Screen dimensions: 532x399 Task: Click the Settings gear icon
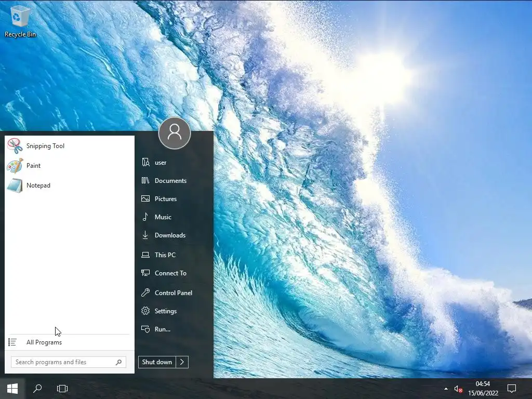tap(145, 311)
